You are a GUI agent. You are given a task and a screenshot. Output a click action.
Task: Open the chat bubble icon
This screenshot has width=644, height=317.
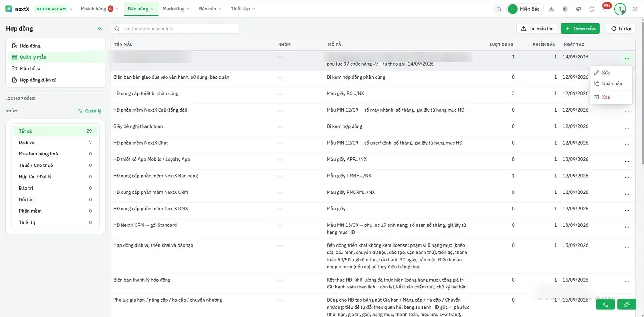pyautogui.click(x=592, y=9)
